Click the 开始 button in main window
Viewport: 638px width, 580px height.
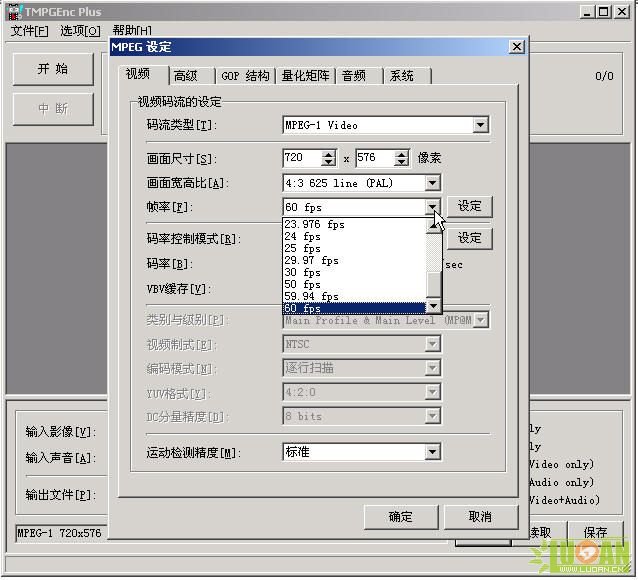coord(53,69)
